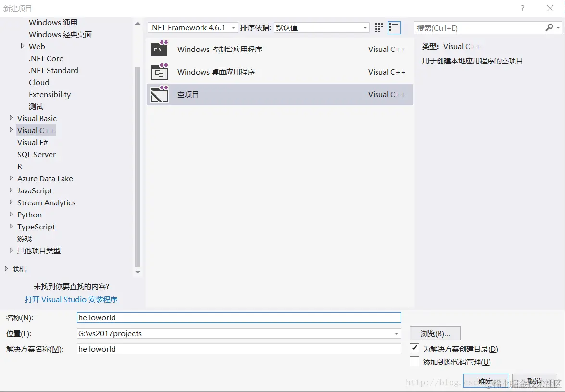Choose Windows 桌面应用程序 template name

(x=216, y=72)
